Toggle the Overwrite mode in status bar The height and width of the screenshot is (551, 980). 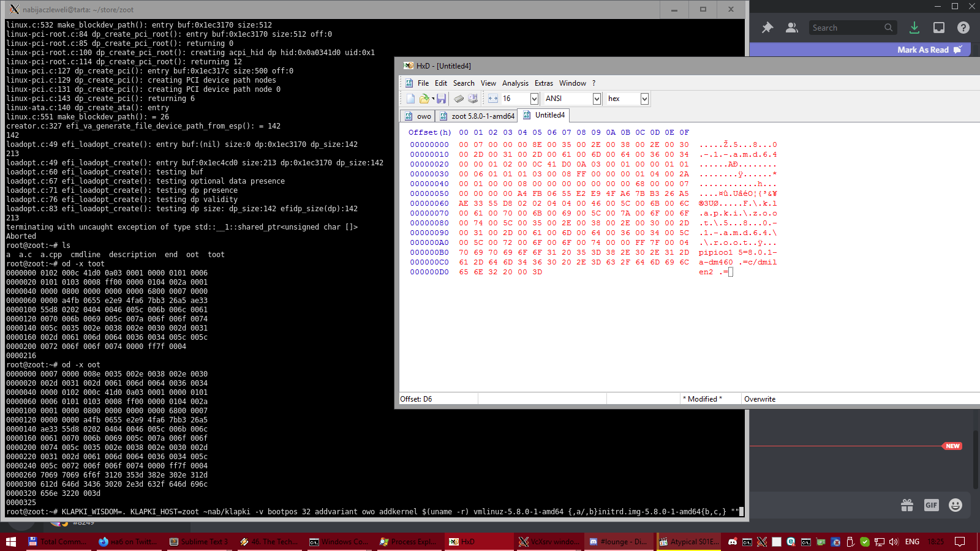[x=759, y=399]
